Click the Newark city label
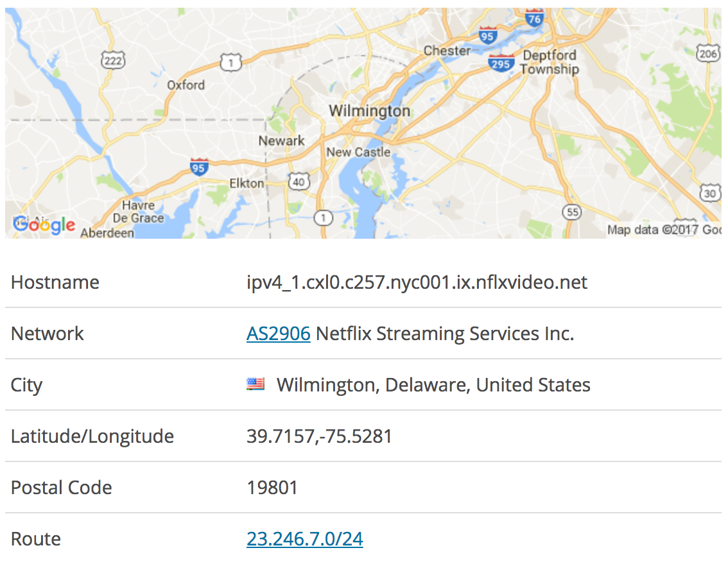 pos(281,141)
